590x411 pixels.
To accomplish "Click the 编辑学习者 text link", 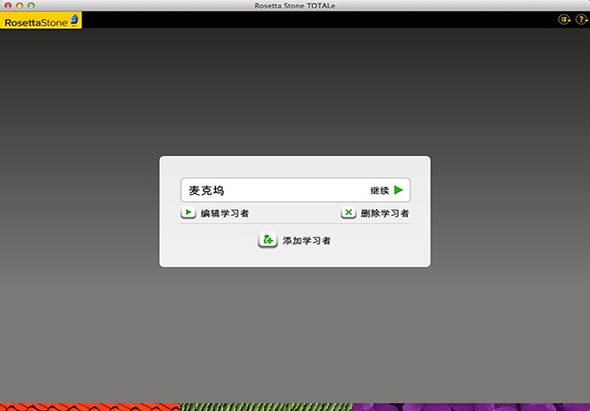I will point(225,213).
